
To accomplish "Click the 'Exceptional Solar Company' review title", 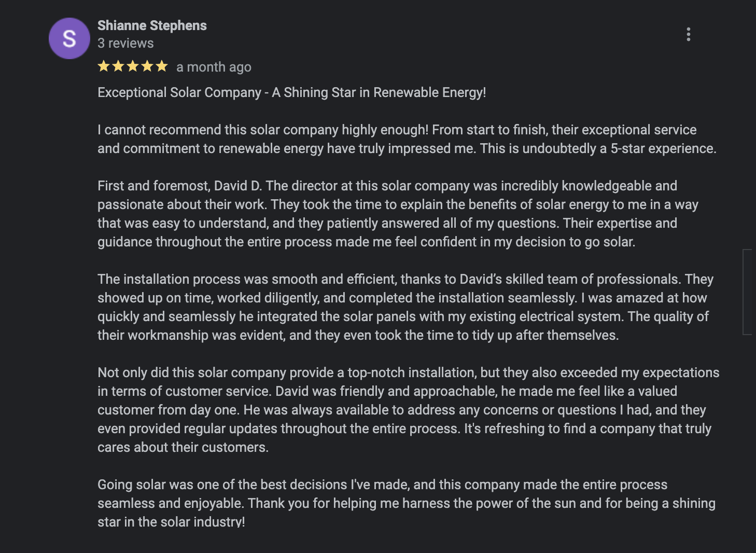I will (291, 92).
